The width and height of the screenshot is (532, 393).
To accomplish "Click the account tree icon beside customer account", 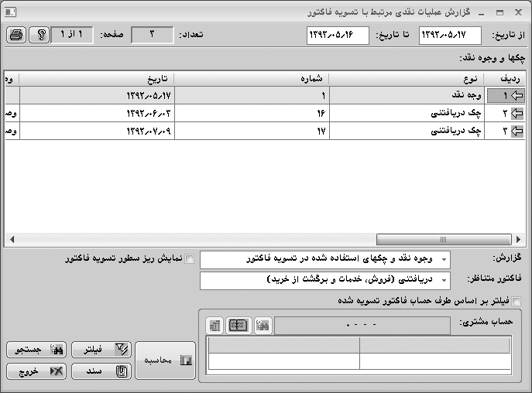I will click(239, 325).
